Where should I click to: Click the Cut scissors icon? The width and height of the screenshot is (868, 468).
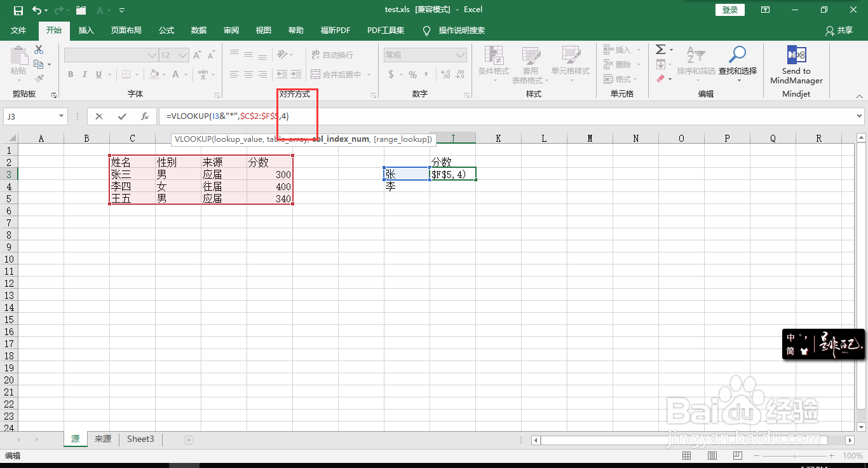pyautogui.click(x=39, y=50)
